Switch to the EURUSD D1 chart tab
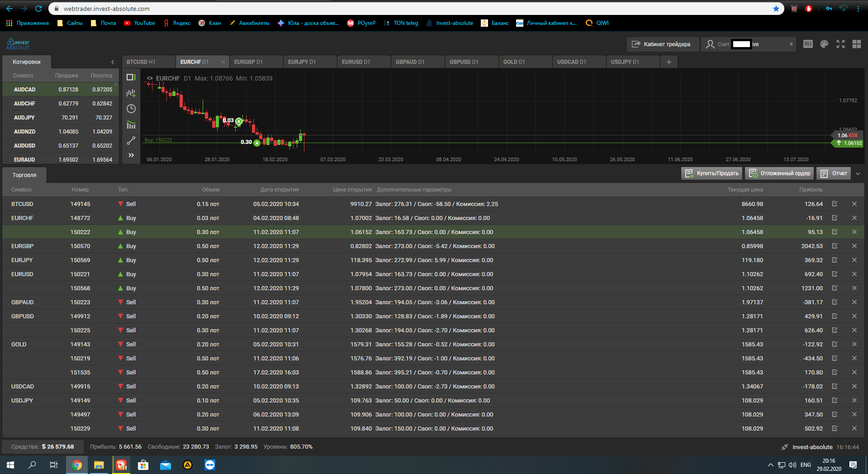Image resolution: width=868 pixels, height=474 pixels. click(364, 62)
